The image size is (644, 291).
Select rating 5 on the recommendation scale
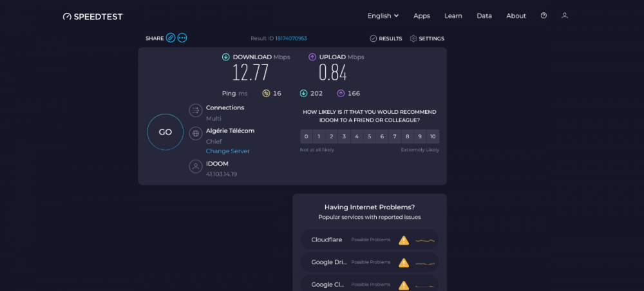pos(370,136)
